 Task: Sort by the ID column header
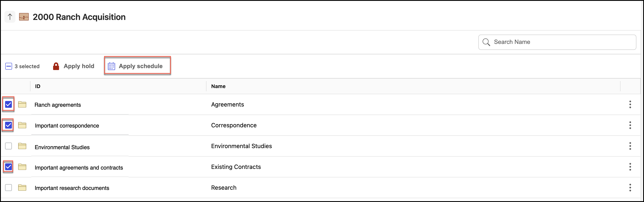(x=38, y=86)
